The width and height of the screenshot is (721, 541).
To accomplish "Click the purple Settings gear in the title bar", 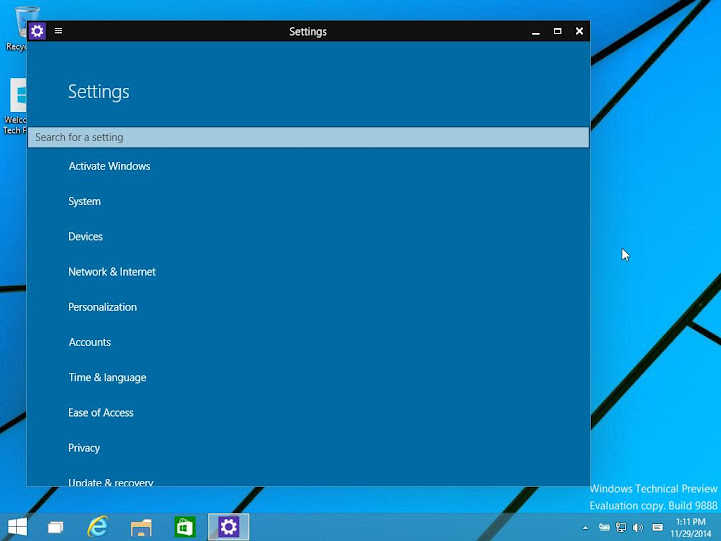I will tap(37, 31).
